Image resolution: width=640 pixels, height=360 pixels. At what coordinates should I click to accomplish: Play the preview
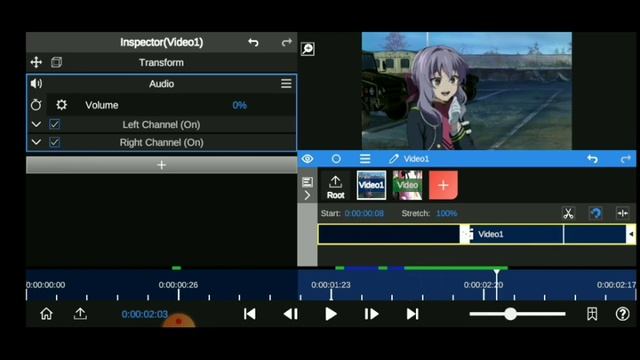click(331, 314)
